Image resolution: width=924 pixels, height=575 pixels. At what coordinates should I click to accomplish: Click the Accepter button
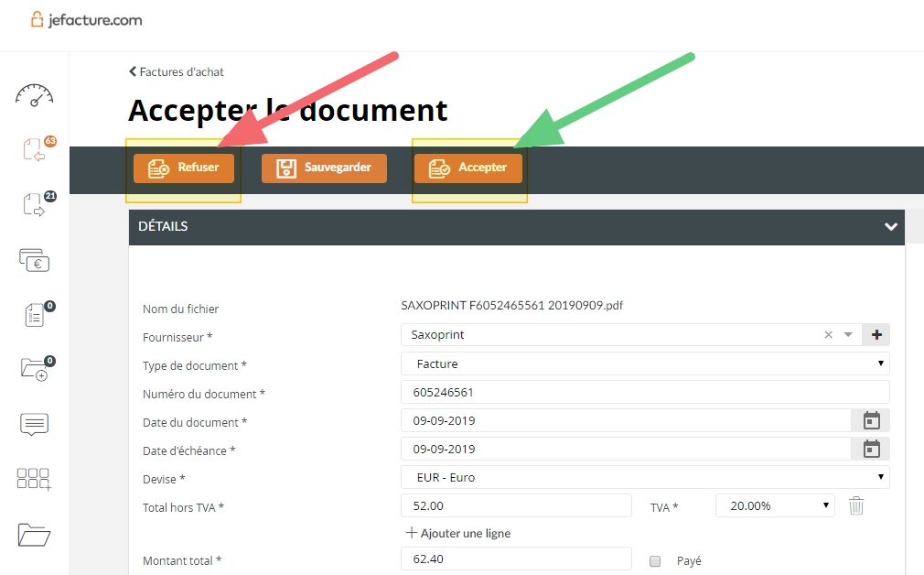click(x=468, y=168)
